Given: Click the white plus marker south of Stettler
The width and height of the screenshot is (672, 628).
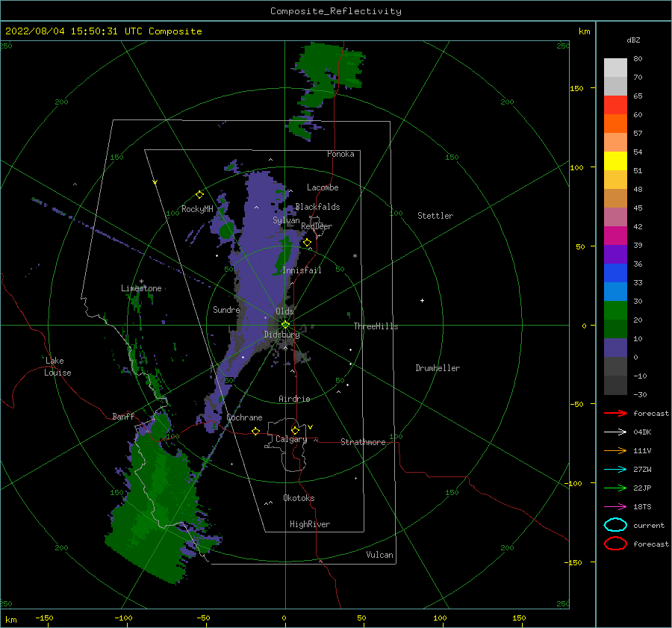Looking at the screenshot, I should tap(422, 300).
